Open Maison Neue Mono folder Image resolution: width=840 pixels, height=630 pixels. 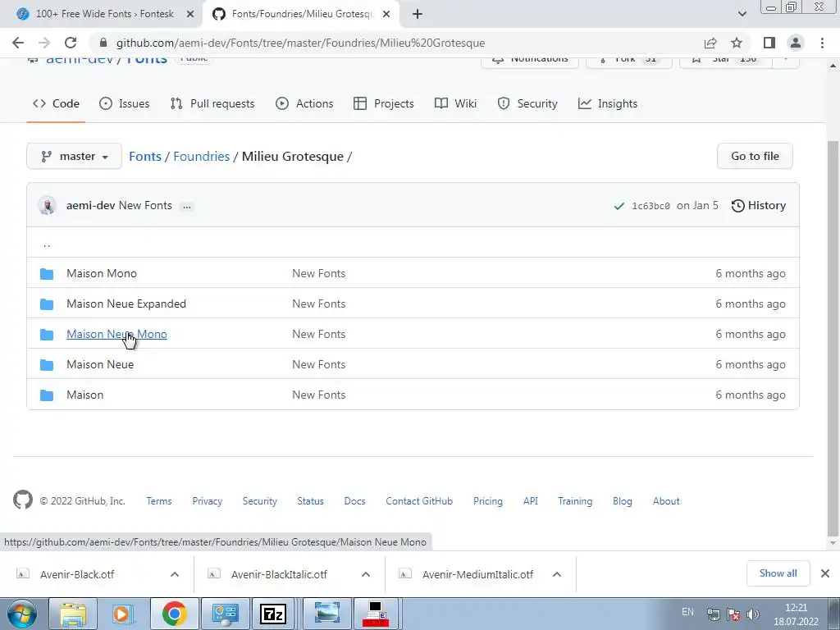pos(116,334)
